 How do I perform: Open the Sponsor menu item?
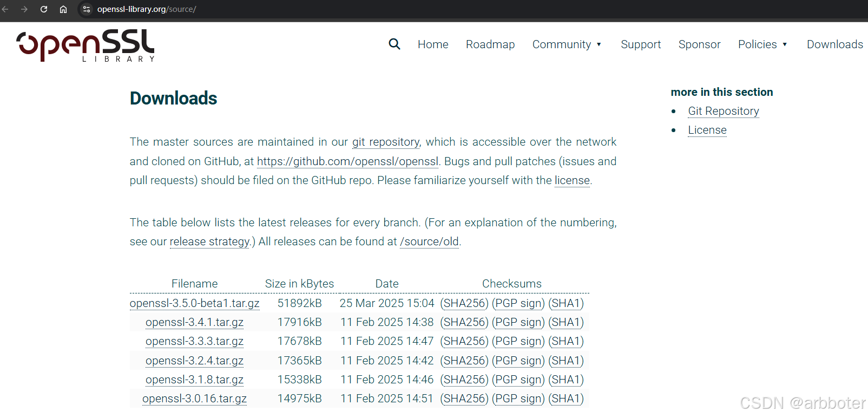[x=700, y=44]
